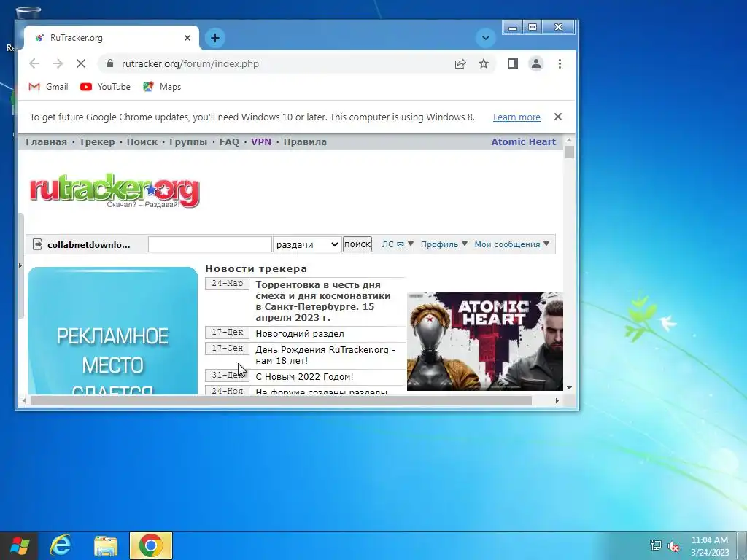Screen dimensions: 747x560
Task: Open Трекер menu item
Action: [97, 142]
